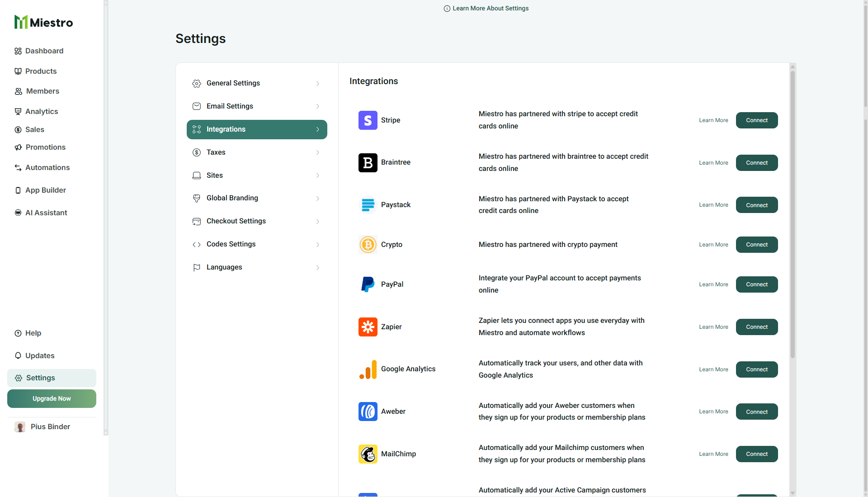Click the Google Analytics logo icon
This screenshot has height=497, width=868.
(x=368, y=369)
